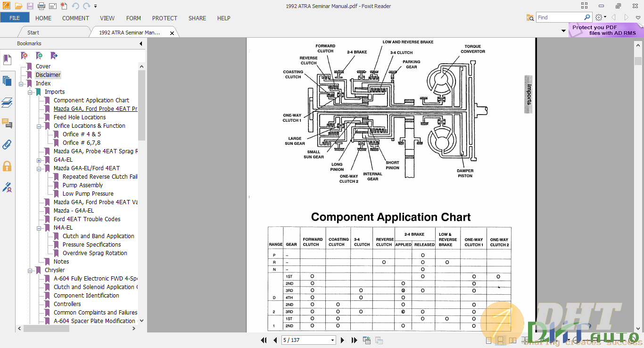Collapse the Index bookmark node

coord(21,83)
